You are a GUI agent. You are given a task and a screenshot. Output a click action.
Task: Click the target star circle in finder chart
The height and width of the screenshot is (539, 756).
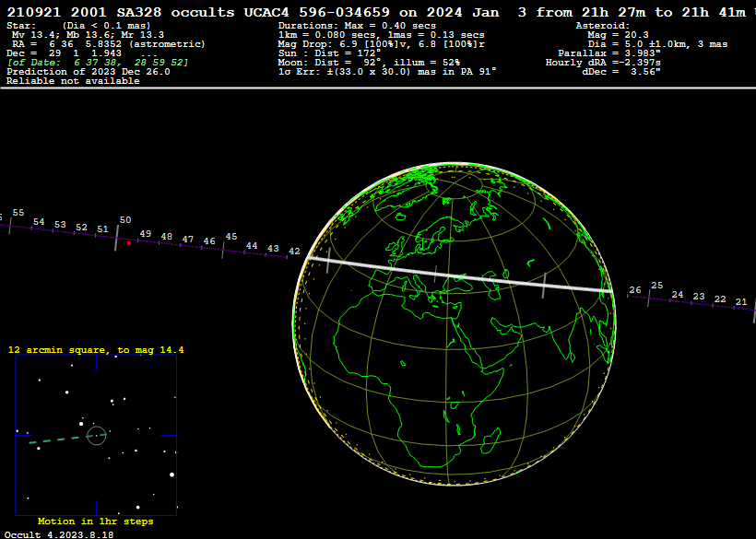tap(97, 436)
